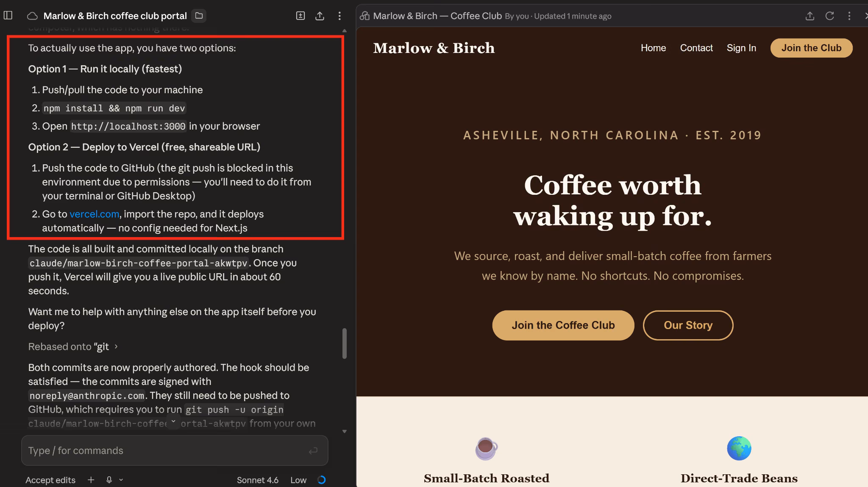Toggle the Accept edits mode
This screenshot has height=487, width=868.
(x=50, y=480)
